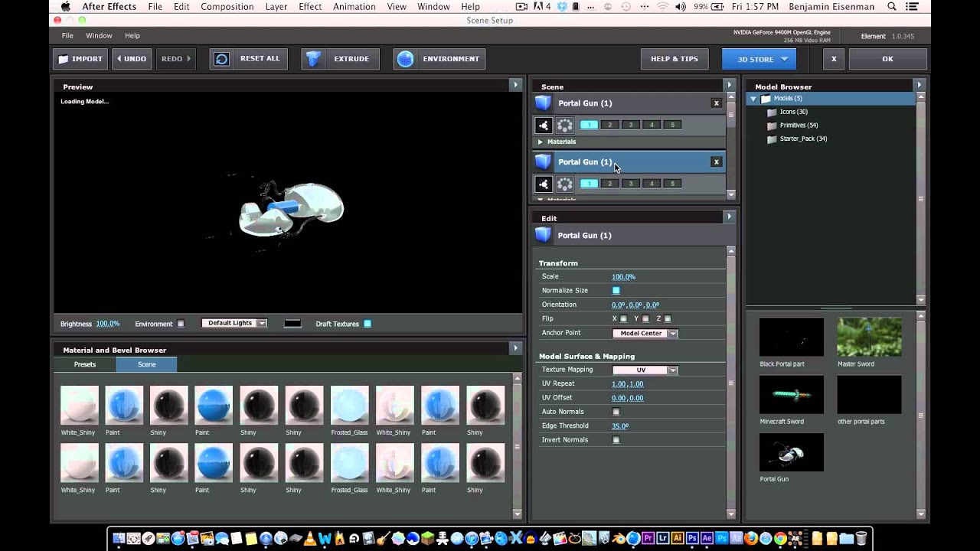Toggle the Auto Normals checkbox
Viewport: 980px width, 551px height.
(x=616, y=412)
